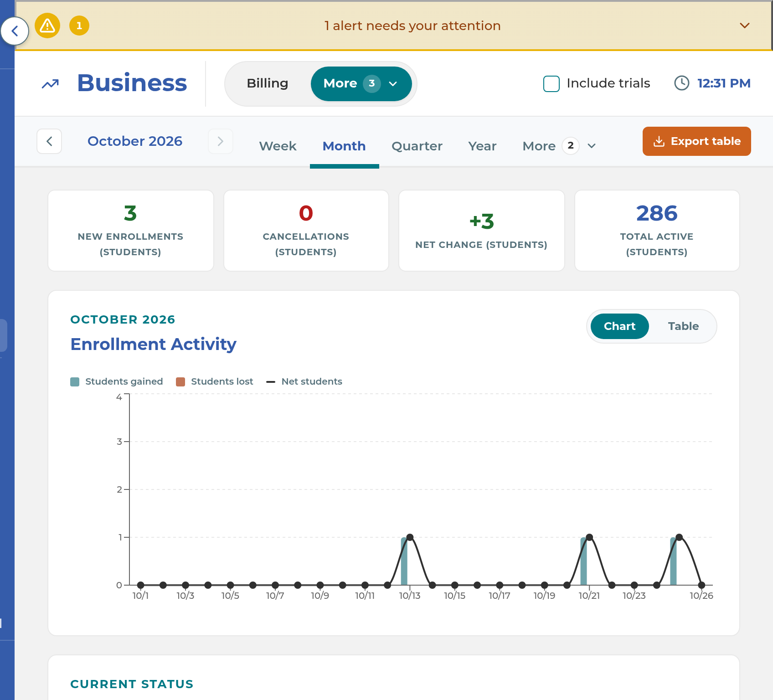
Task: Switch to Year view tab
Action: pyautogui.click(x=482, y=146)
